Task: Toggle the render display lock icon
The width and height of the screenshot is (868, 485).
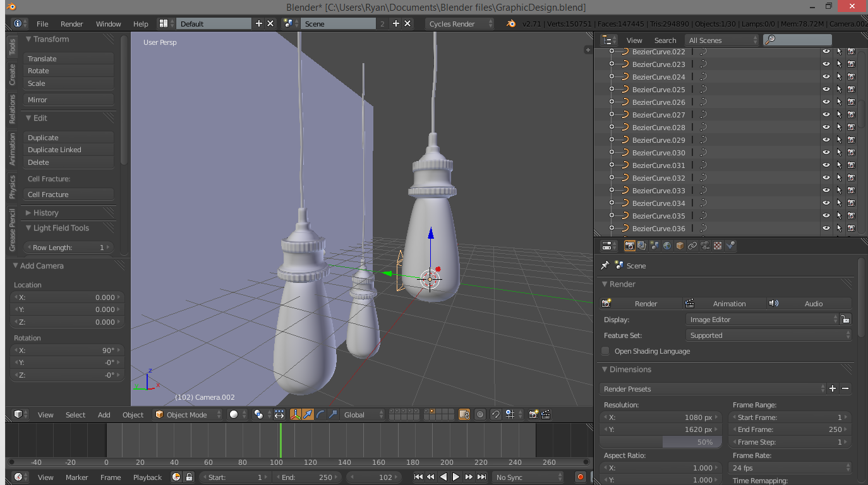Action: click(846, 320)
